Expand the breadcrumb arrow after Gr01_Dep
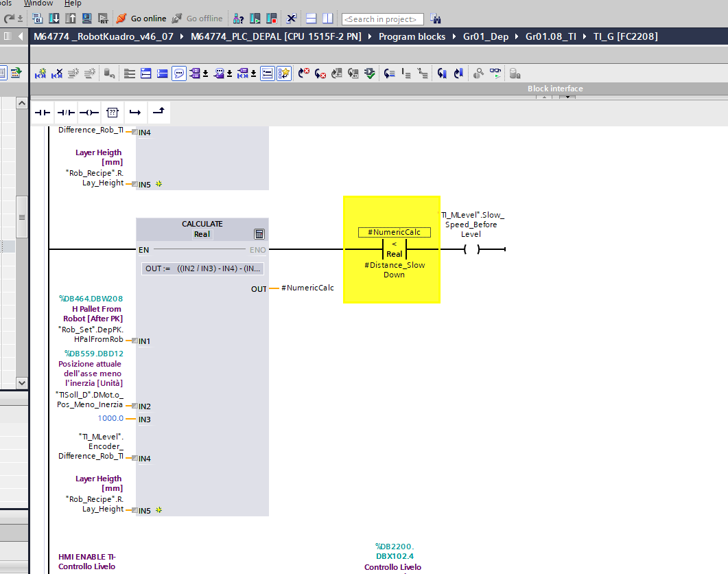This screenshot has width=728, height=574. pos(516,36)
